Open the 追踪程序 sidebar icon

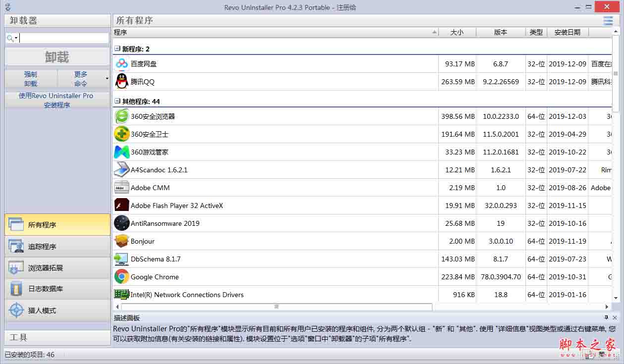click(16, 246)
